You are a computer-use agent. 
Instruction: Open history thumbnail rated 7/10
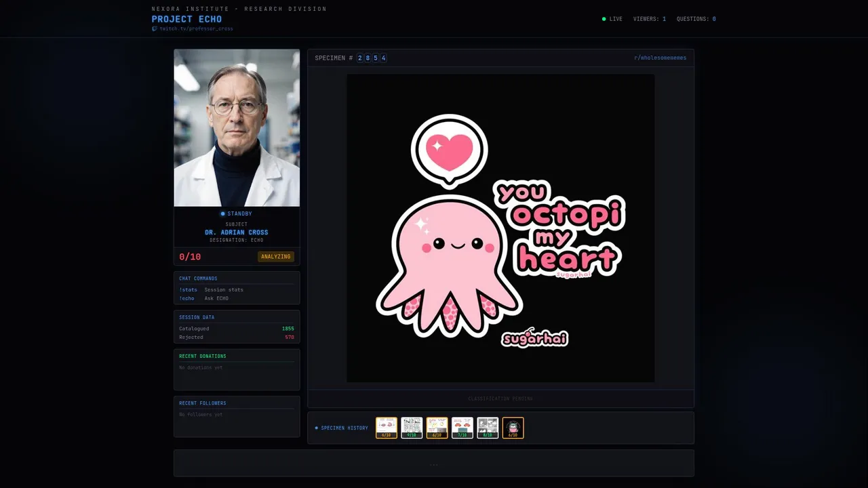pyautogui.click(x=462, y=428)
